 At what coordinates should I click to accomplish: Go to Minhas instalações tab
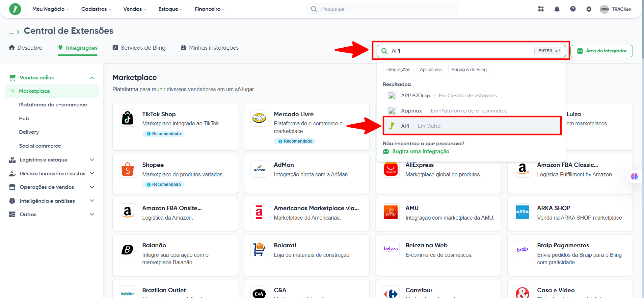pos(210,48)
